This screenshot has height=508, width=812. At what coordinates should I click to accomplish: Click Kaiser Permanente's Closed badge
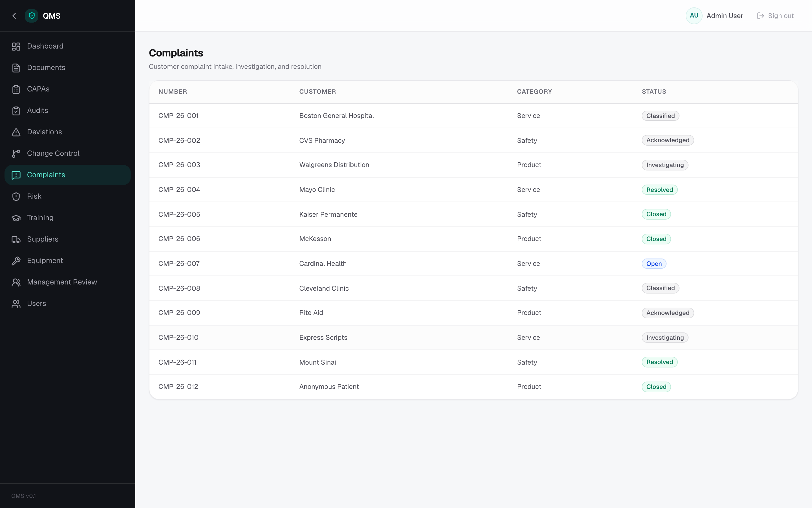click(x=656, y=214)
